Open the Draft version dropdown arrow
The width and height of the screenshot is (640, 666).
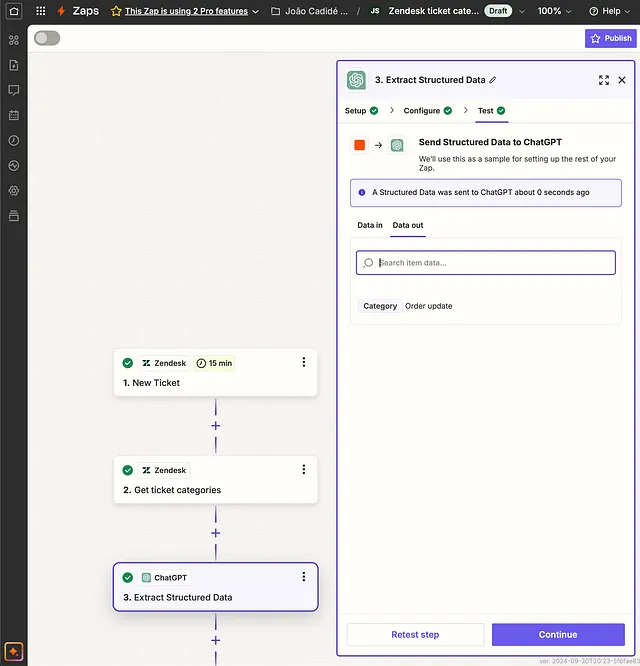tap(522, 11)
